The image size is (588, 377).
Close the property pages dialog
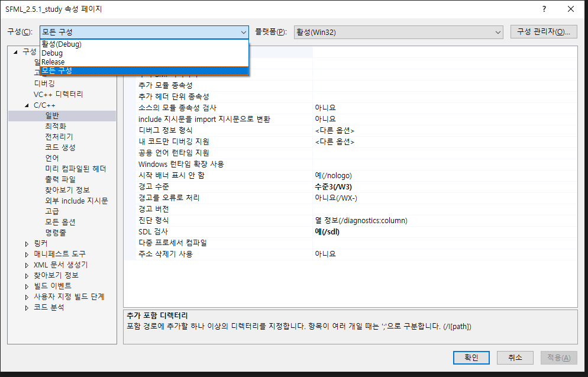click(571, 9)
